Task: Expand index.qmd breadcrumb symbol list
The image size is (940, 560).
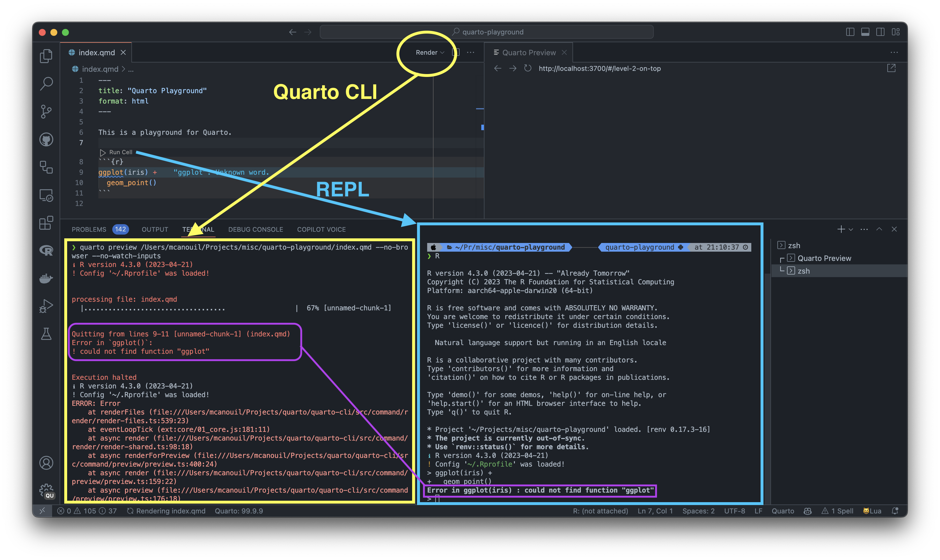Action: click(x=131, y=69)
